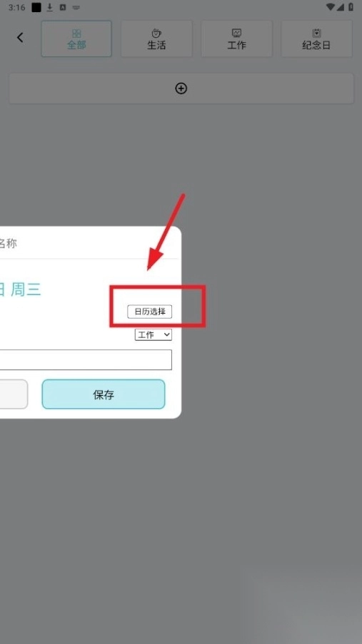Screen dimensions: 362x644
Task: Save the entry with 保存
Action: coord(104,394)
